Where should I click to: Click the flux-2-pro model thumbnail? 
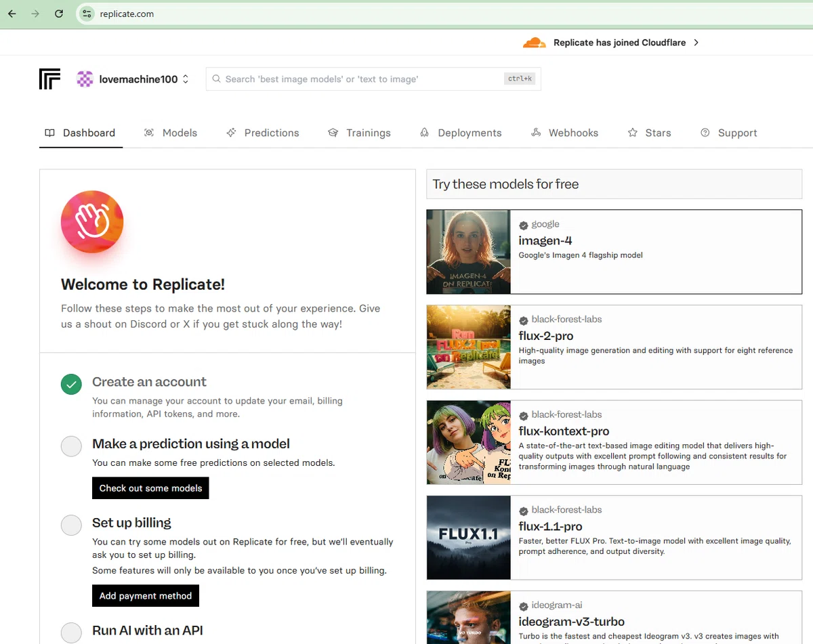click(469, 347)
